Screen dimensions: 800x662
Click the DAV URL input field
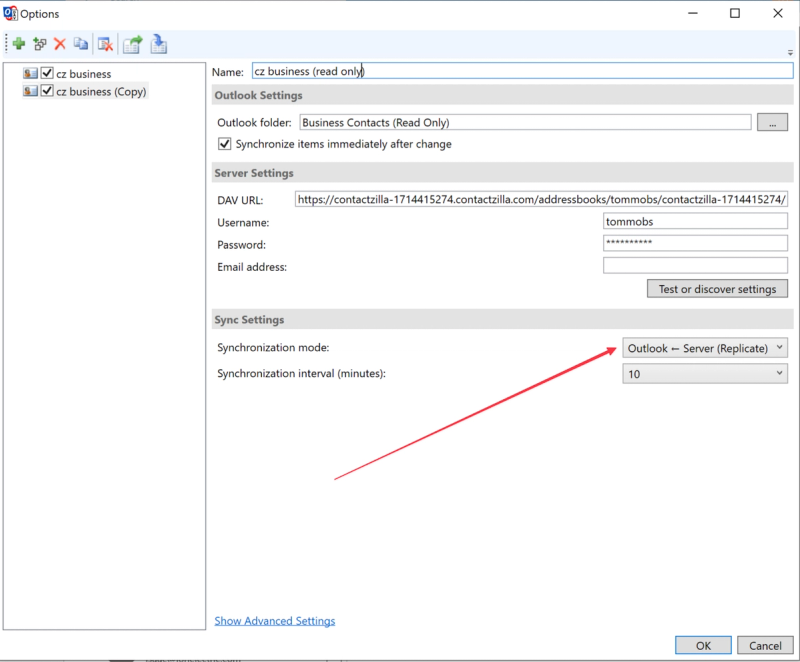point(541,199)
